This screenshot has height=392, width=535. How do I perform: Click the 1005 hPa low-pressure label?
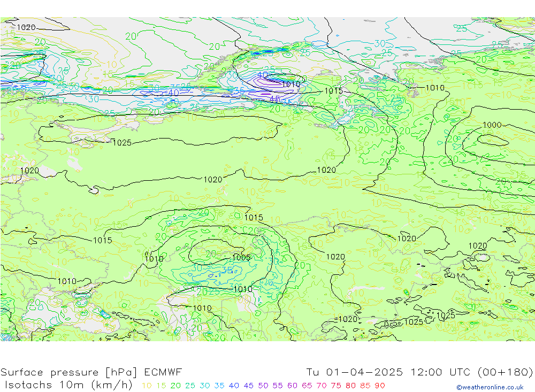[241, 258]
